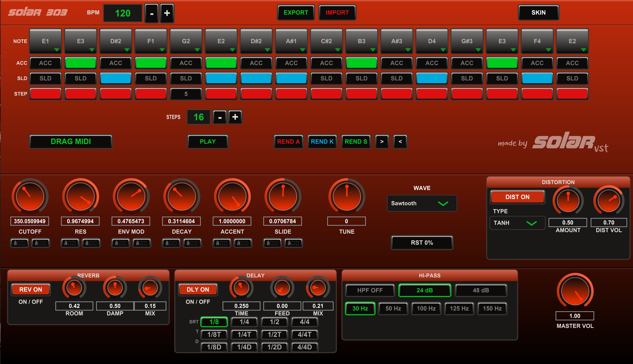633x364 pixels.
Task: Select the 48 dB hi-pass slope
Action: (x=481, y=290)
